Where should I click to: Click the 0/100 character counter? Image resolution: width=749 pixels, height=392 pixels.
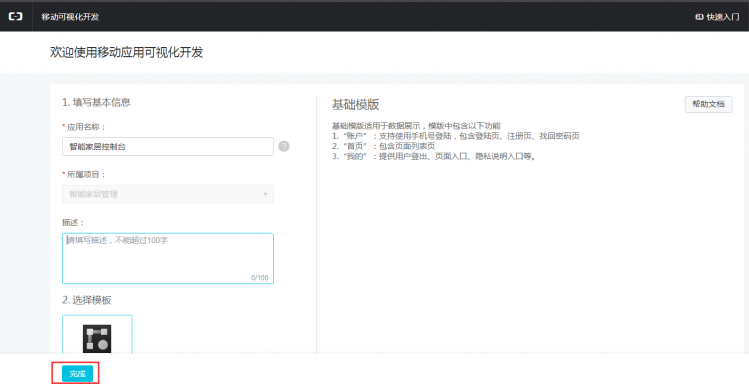coord(260,277)
